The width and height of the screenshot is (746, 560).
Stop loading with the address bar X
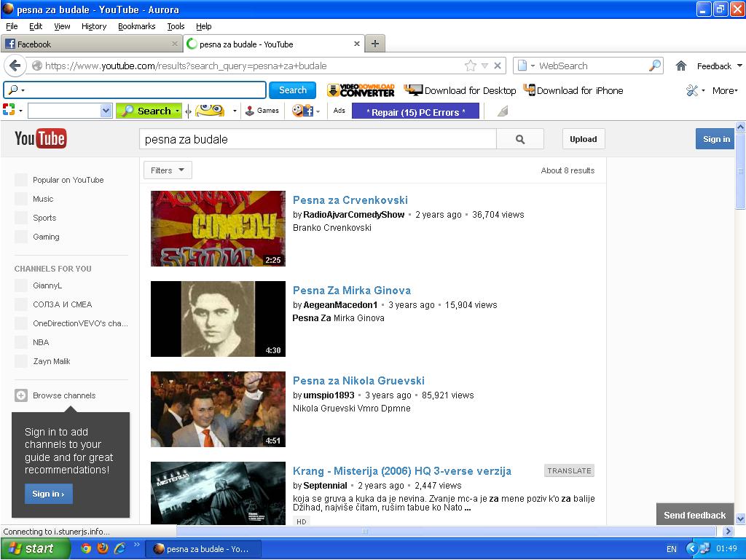click(x=497, y=66)
